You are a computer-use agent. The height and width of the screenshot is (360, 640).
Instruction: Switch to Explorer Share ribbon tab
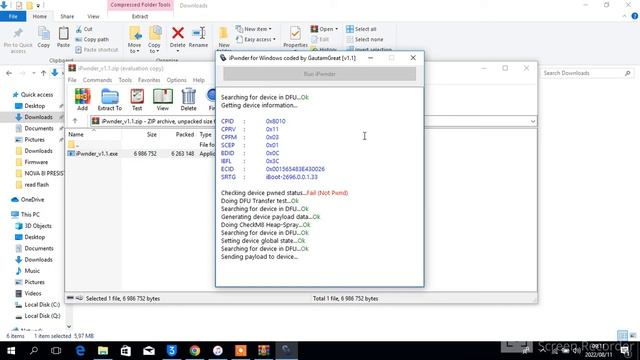tap(67, 16)
